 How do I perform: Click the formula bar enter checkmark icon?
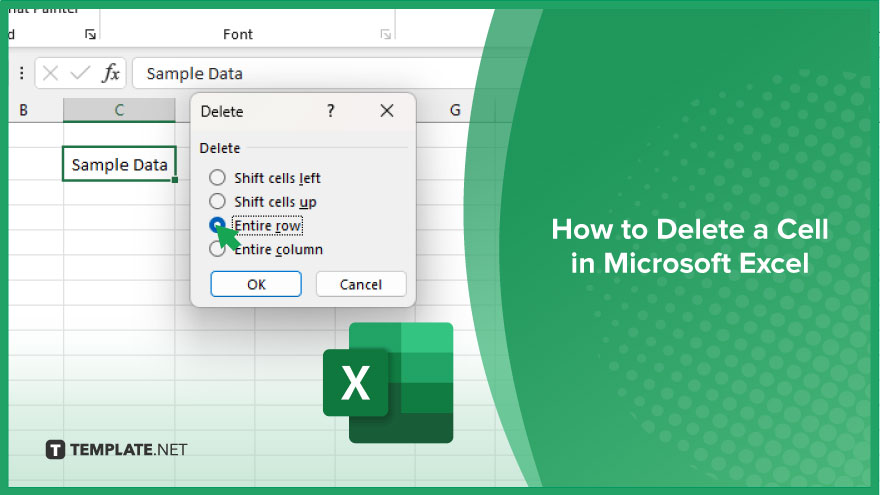point(80,73)
